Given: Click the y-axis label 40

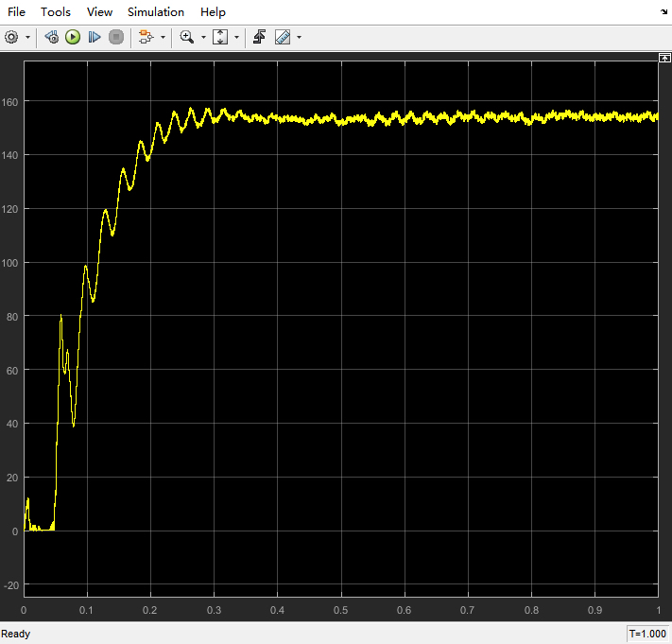Looking at the screenshot, I should pos(12,424).
